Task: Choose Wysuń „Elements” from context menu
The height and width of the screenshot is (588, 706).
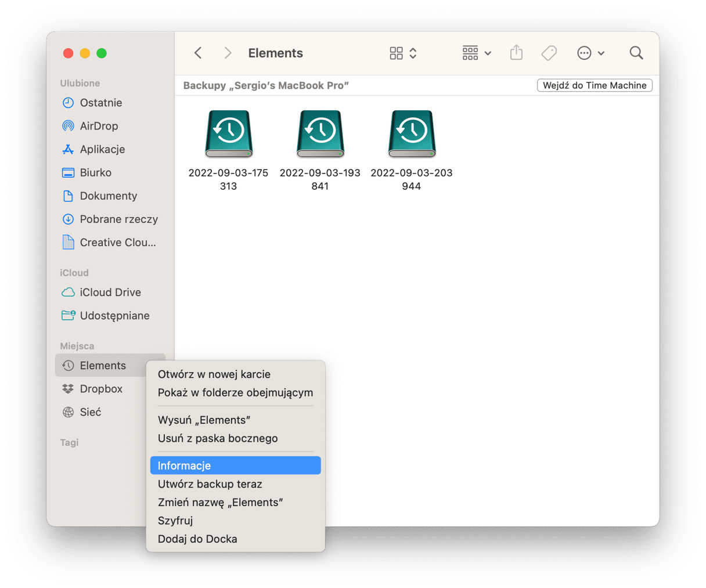Action: 235,420
